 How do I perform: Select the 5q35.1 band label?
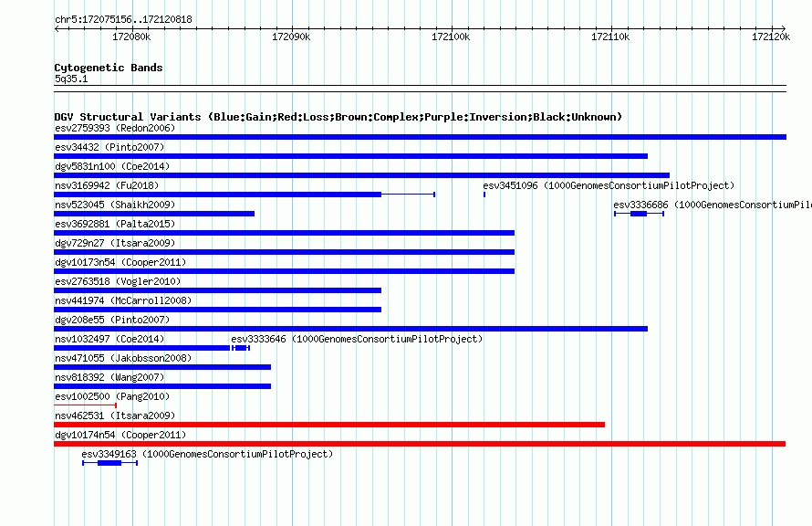71,79
